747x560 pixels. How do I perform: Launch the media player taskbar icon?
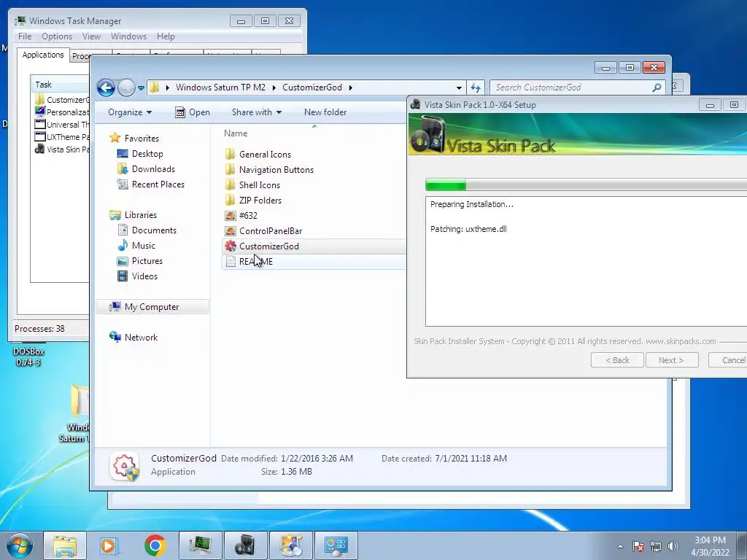(x=109, y=545)
